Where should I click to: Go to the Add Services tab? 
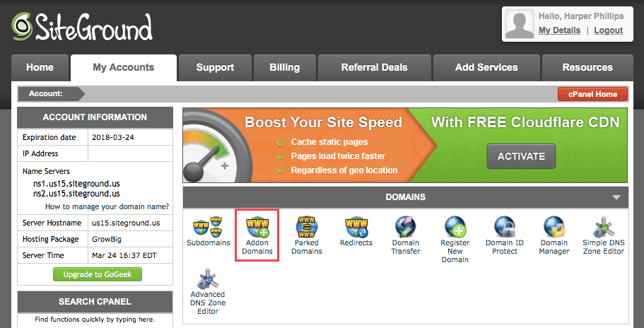tap(486, 68)
